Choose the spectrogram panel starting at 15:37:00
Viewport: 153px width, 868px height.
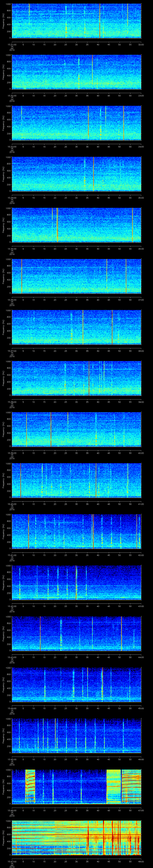point(77,327)
